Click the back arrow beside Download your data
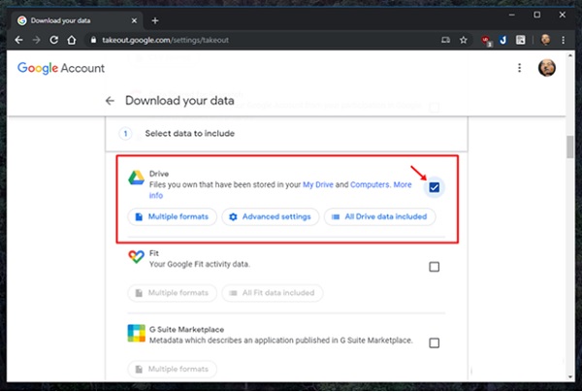The image size is (582, 392). (x=110, y=101)
